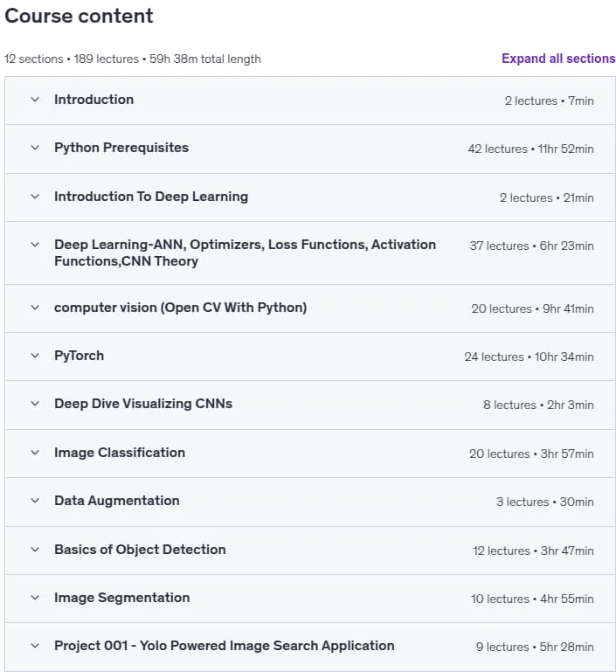Expand Project 001 Yolo section chevron
This screenshot has width=616, height=672.
pyautogui.click(x=35, y=646)
